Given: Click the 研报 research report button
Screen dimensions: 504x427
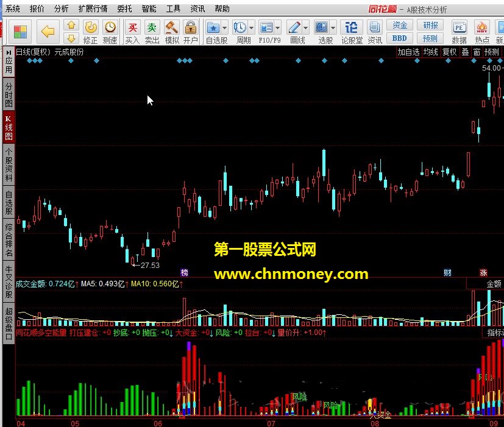Looking at the screenshot, I should click(430, 25).
